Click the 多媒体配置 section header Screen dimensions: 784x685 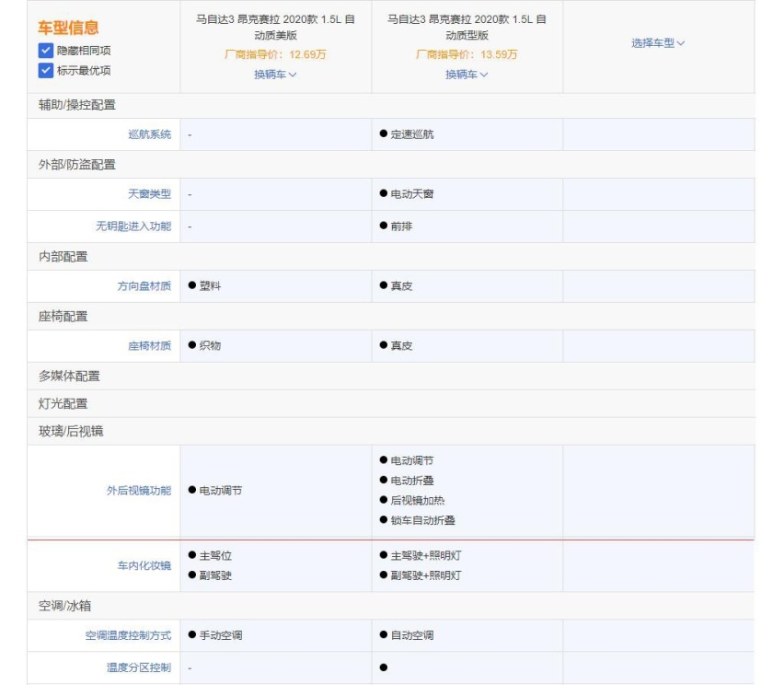[x=69, y=377]
